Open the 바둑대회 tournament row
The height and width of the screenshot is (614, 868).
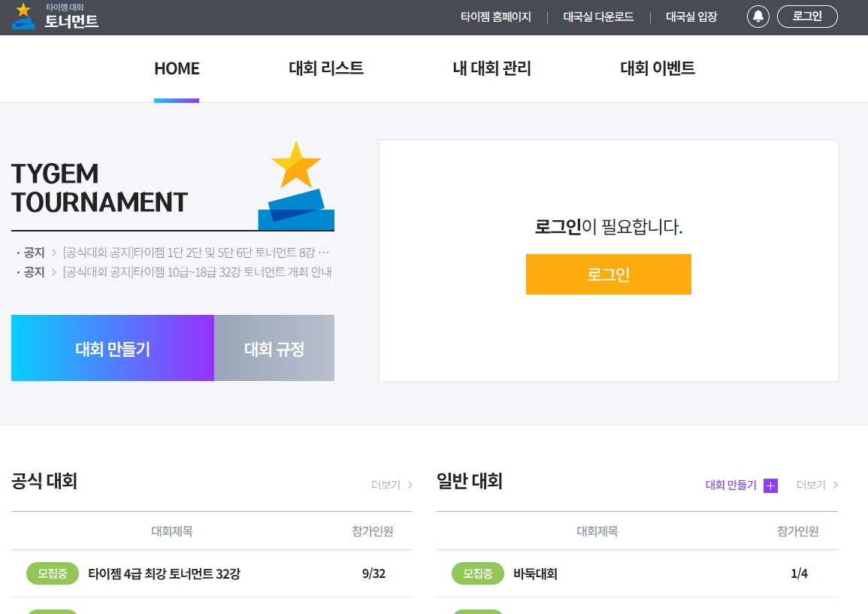(x=637, y=573)
